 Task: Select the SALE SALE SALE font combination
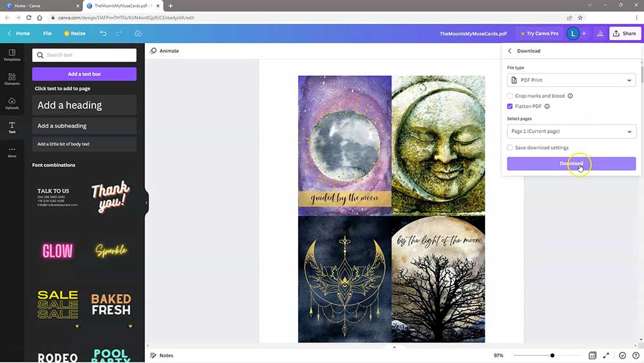point(57,304)
